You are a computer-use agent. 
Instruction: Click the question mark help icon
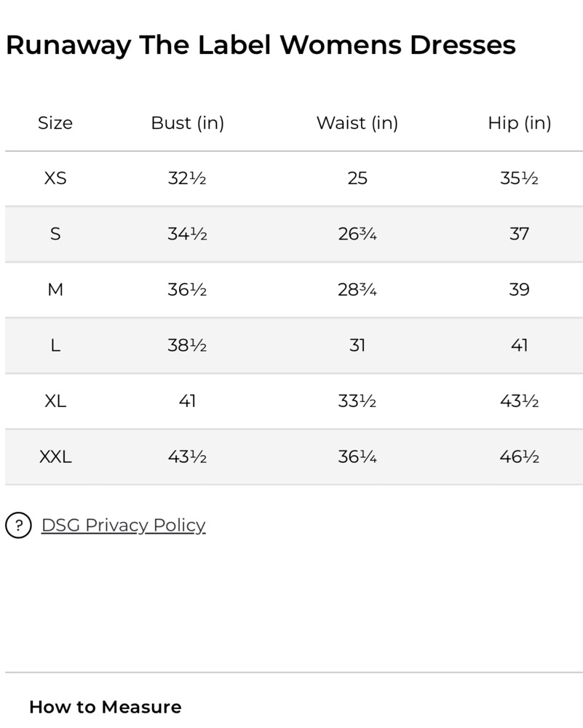tap(19, 525)
